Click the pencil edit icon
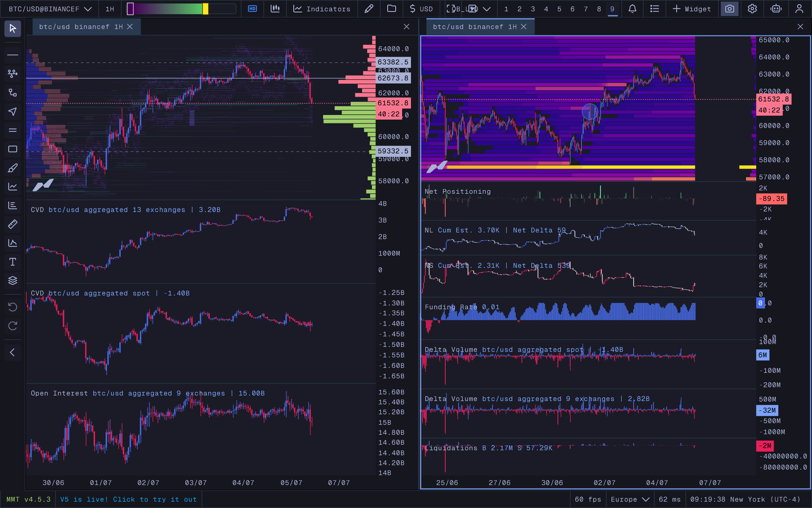812x508 pixels. (368, 9)
